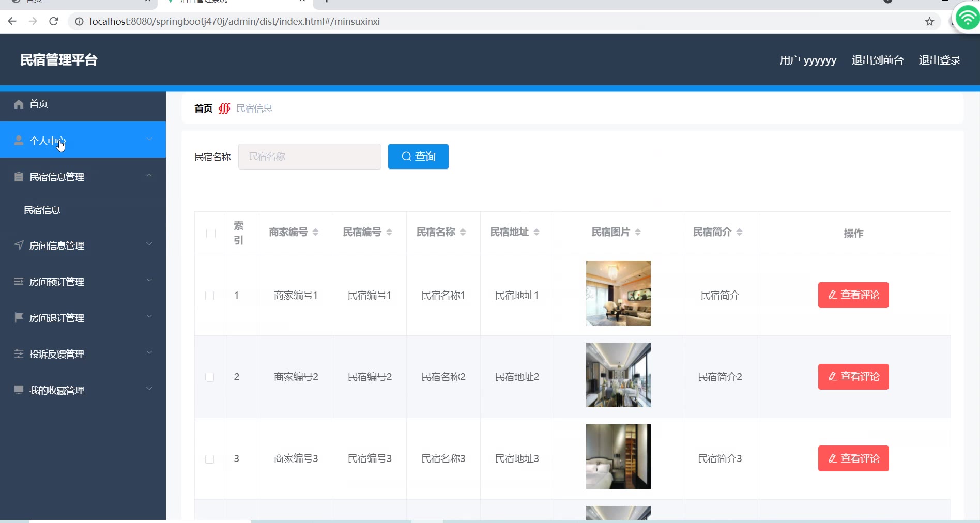This screenshot has height=523, width=980.
Task: Click the green Wi-Fi floating icon
Action: [x=967, y=18]
